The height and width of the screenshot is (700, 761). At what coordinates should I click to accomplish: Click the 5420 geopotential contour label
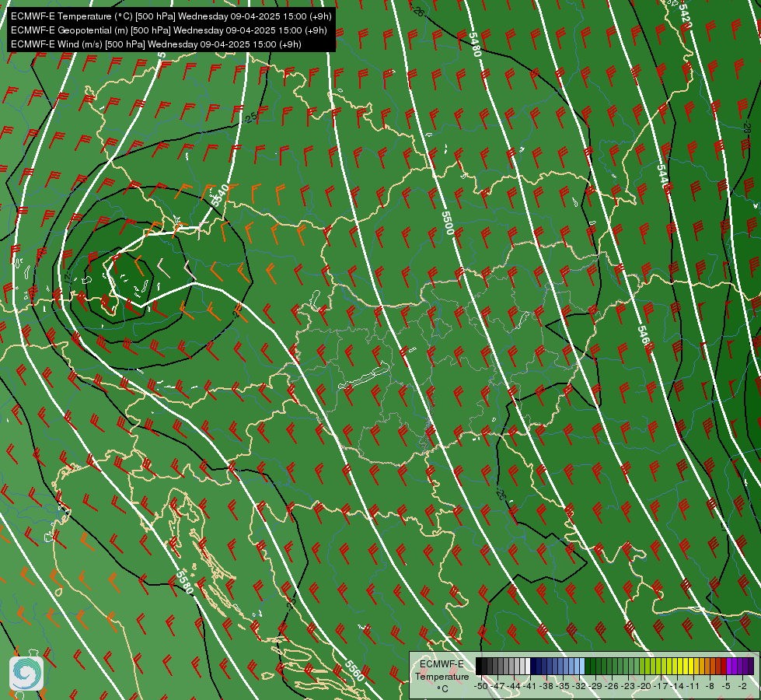pyautogui.click(x=686, y=16)
